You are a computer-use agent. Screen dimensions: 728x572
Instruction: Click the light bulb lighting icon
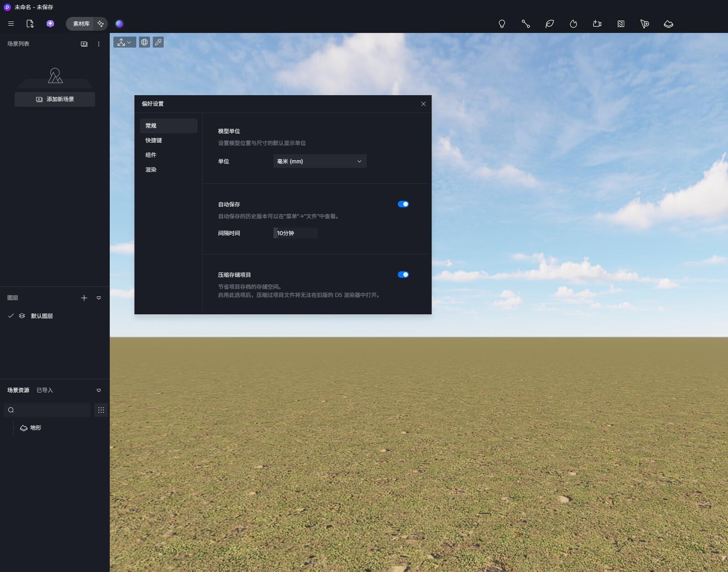pyautogui.click(x=502, y=24)
